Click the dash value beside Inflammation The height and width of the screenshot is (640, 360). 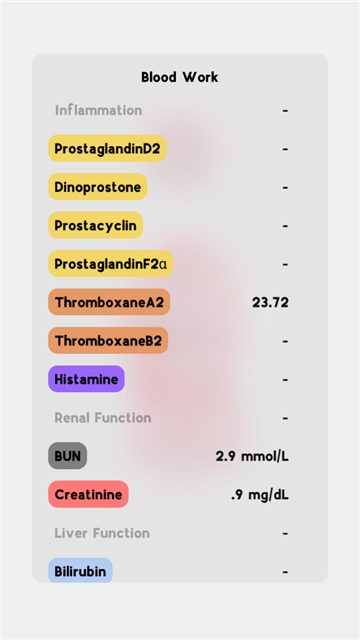click(285, 111)
